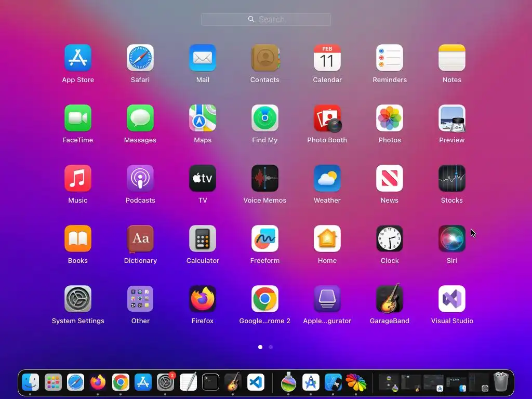
Task: Open Terminal from the Dock
Action: click(x=210, y=382)
